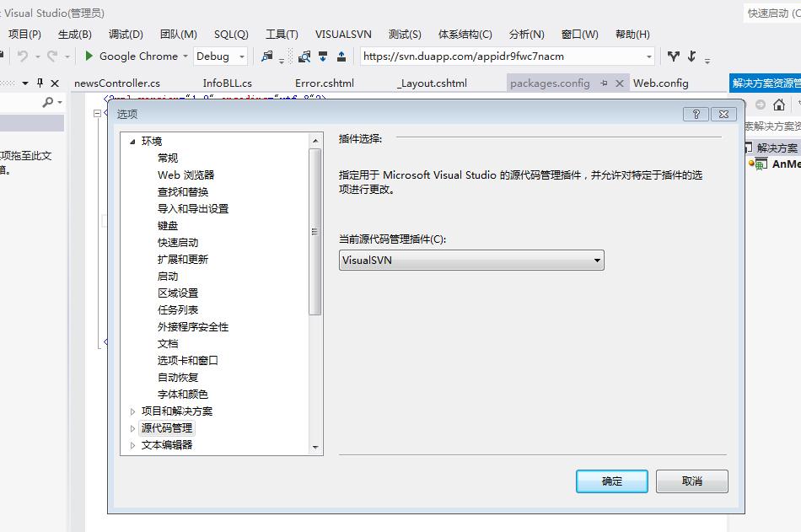Image resolution: width=801 pixels, height=532 pixels.
Task: Switch to the Error.cshtml tab
Action: click(x=325, y=83)
